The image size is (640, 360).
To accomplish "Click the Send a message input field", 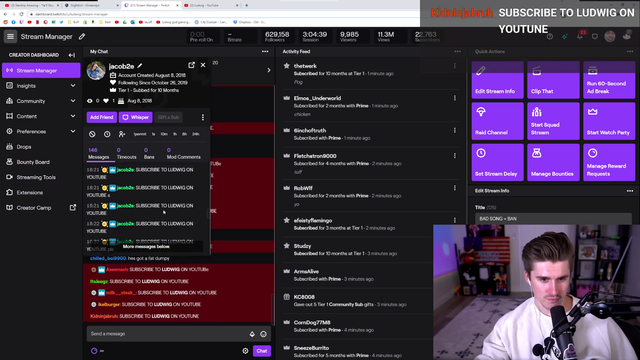I will click(x=178, y=334).
